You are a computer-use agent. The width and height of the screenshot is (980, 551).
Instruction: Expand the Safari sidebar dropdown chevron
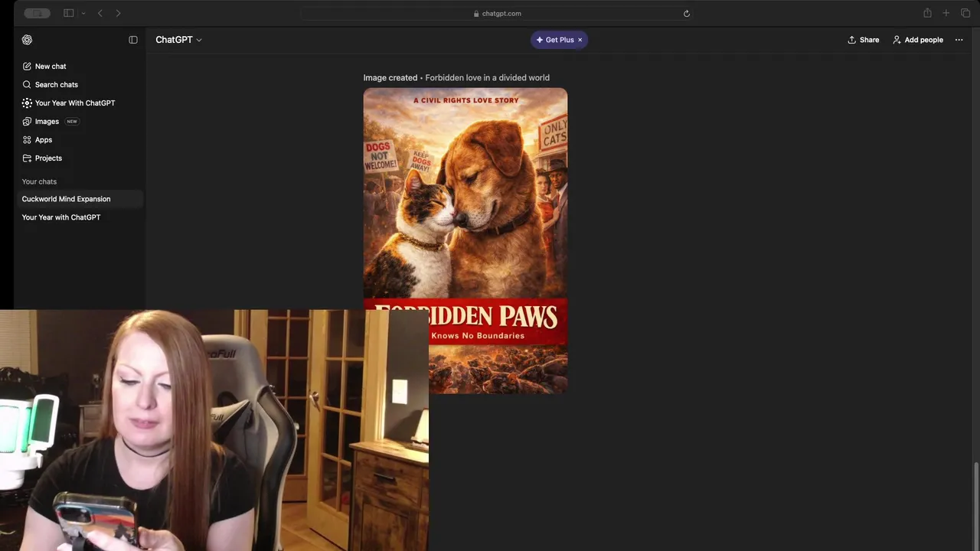click(x=83, y=13)
